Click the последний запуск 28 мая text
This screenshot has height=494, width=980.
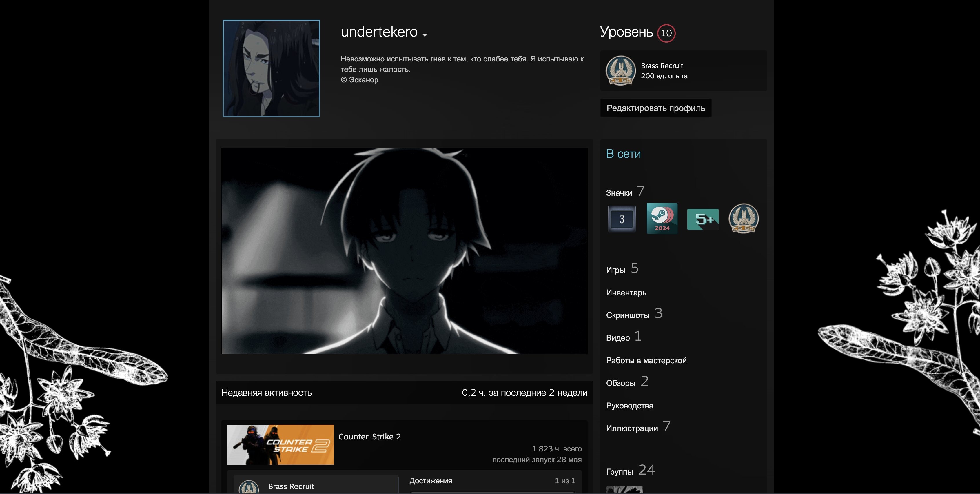click(537, 460)
